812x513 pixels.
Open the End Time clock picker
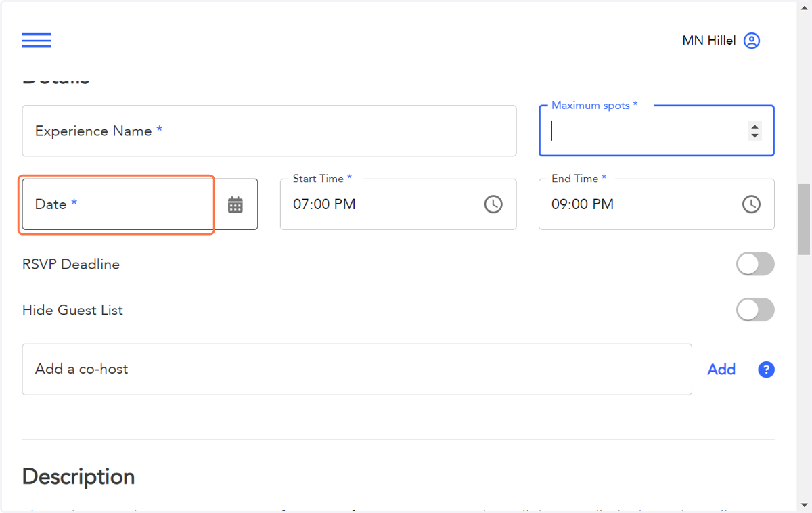coord(751,204)
